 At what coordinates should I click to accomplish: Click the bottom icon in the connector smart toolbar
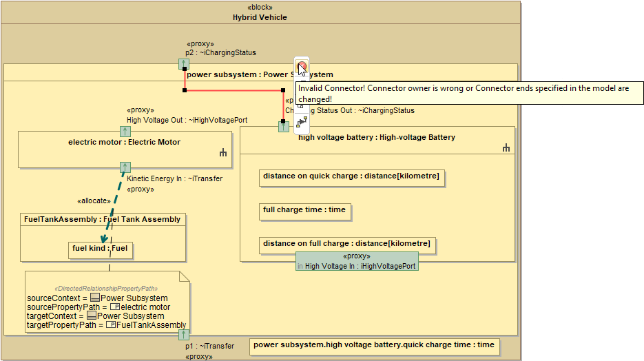point(301,123)
